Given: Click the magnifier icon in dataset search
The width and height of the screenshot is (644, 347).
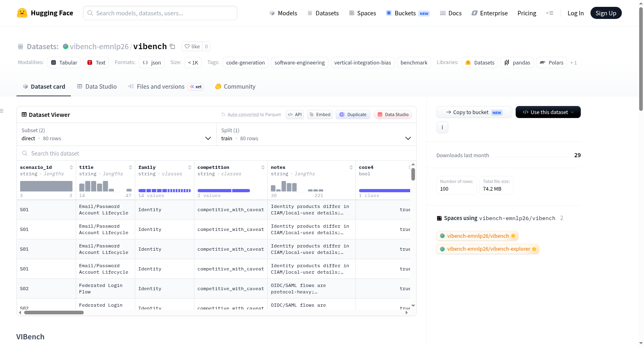Looking at the screenshot, I should tap(25, 154).
